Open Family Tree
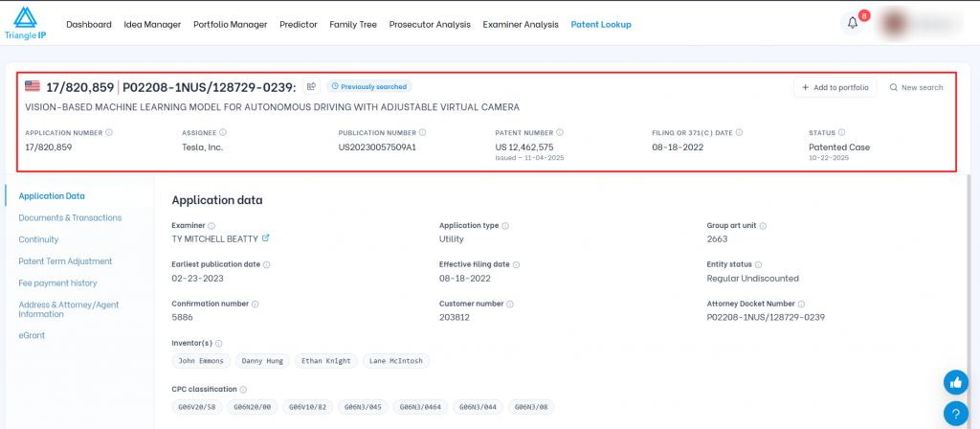980x429 pixels. coord(353,24)
